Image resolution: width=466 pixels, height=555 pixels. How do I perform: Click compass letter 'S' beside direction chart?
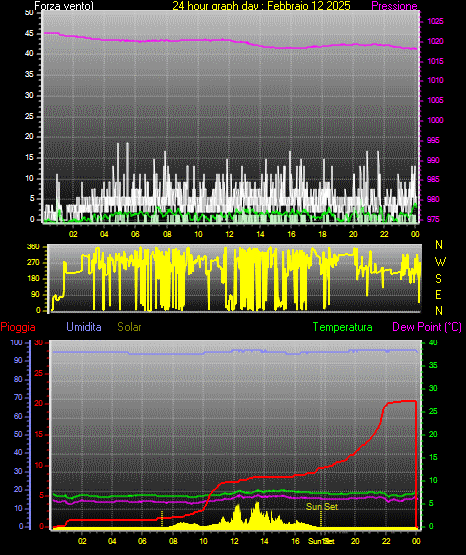pos(438,279)
